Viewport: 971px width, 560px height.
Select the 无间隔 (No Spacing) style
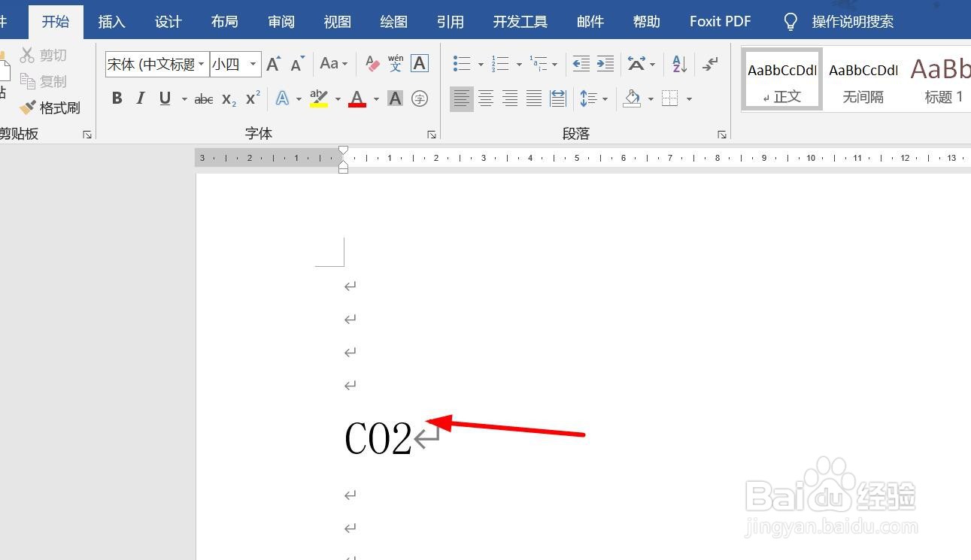pyautogui.click(x=863, y=79)
